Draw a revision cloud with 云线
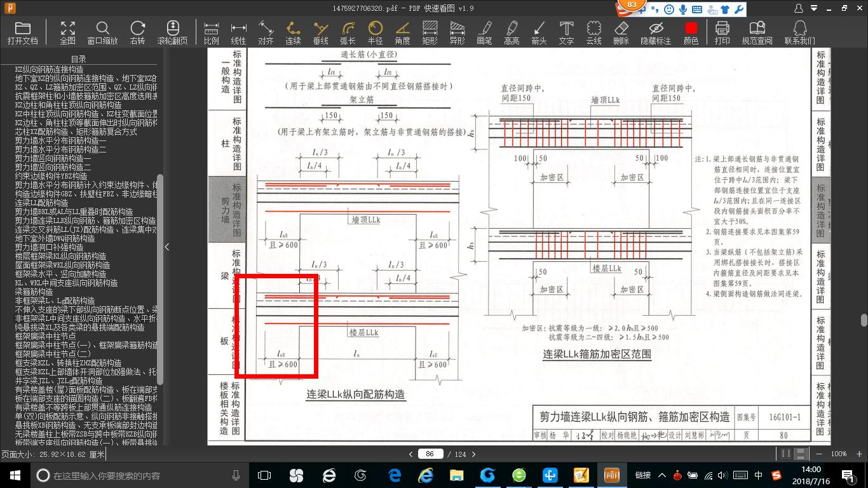Screen dimensions: 868x488 point(593,32)
